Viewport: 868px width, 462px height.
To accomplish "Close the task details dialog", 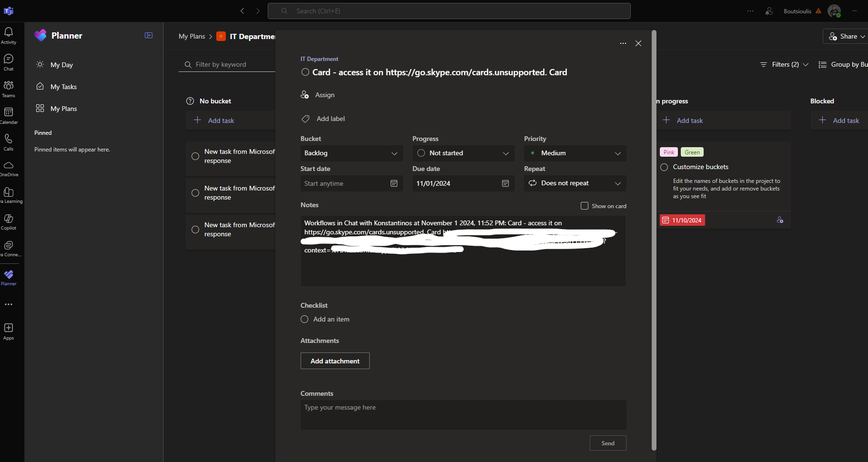I will (638, 43).
